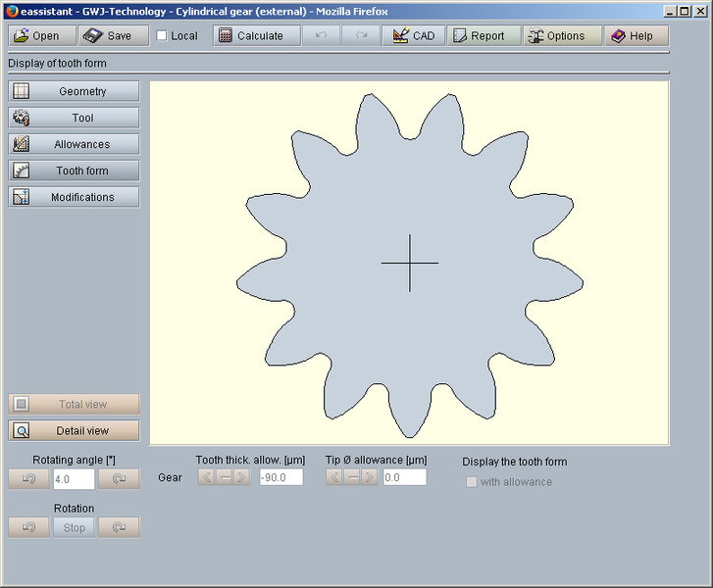Go to the Geometry section
Screen dimensions: 713x588
[74, 91]
